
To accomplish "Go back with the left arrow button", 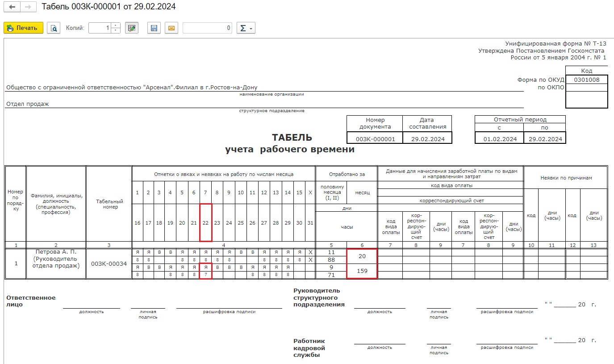I will pos(12,7).
